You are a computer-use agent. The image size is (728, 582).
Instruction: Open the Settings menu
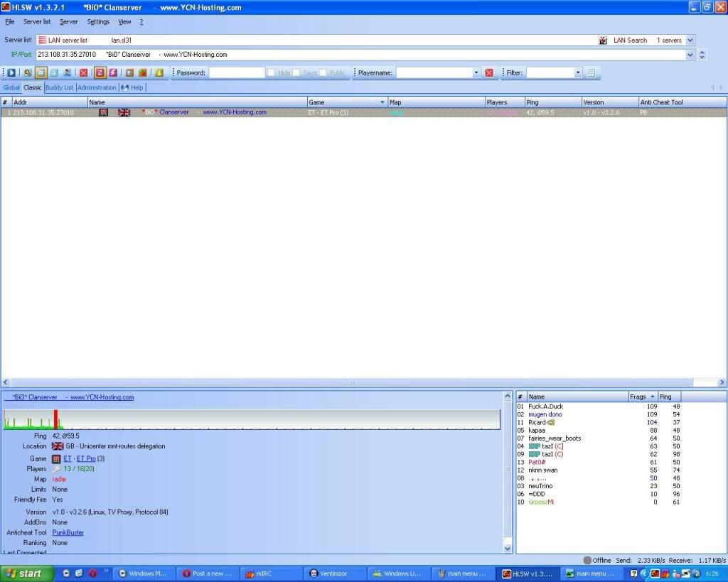(98, 22)
